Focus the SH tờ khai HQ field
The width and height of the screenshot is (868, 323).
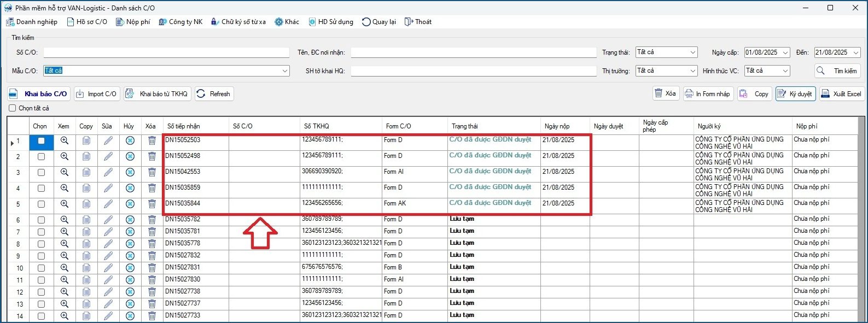474,71
